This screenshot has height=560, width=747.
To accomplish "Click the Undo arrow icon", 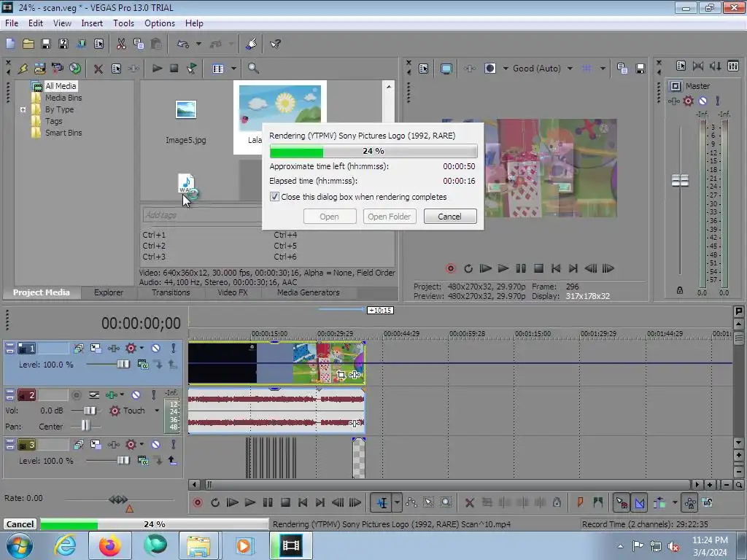I will click(183, 44).
